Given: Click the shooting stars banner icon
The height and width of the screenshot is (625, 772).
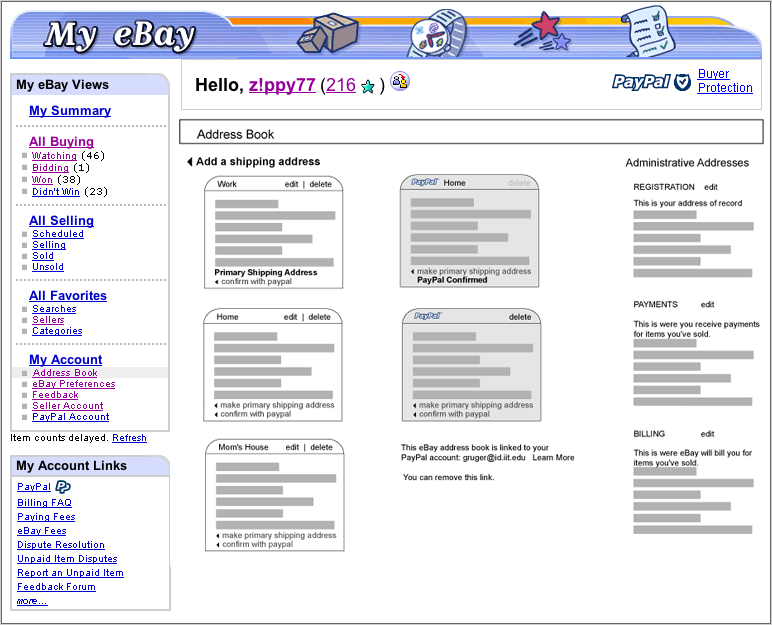Looking at the screenshot, I should (x=543, y=32).
